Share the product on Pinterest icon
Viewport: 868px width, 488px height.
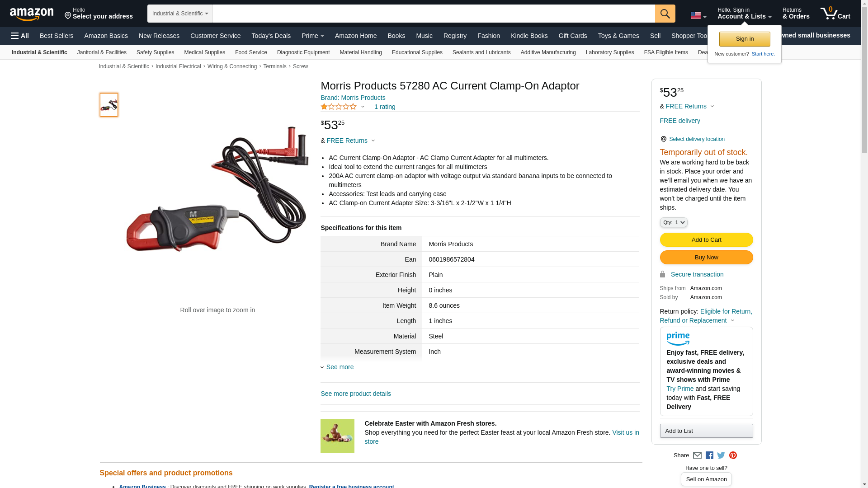(x=733, y=455)
